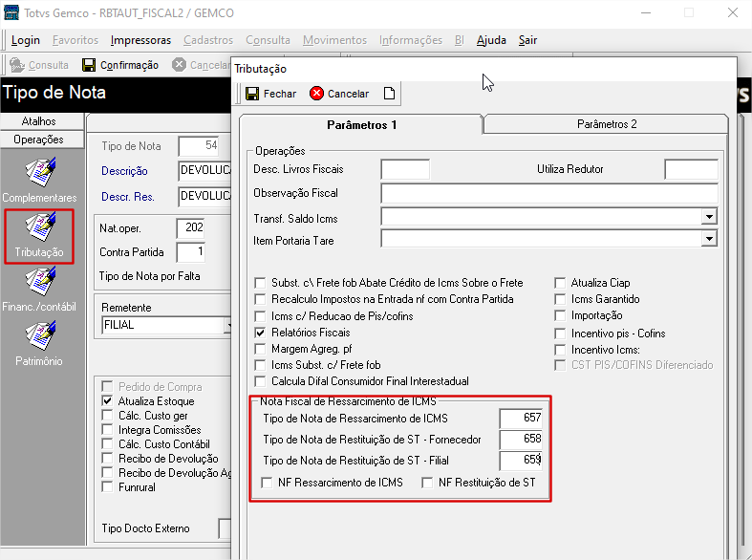
Task: Click the Contra Partida field
Action: coord(191,252)
